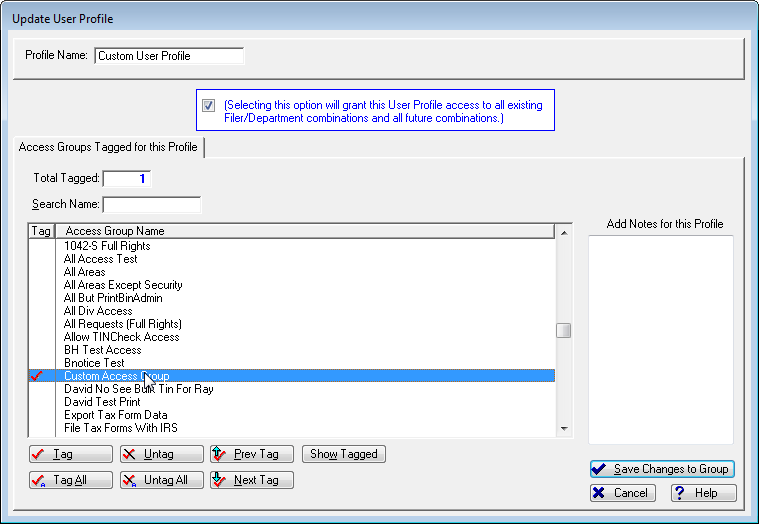Click the Access Group Name column header

click(x=303, y=231)
